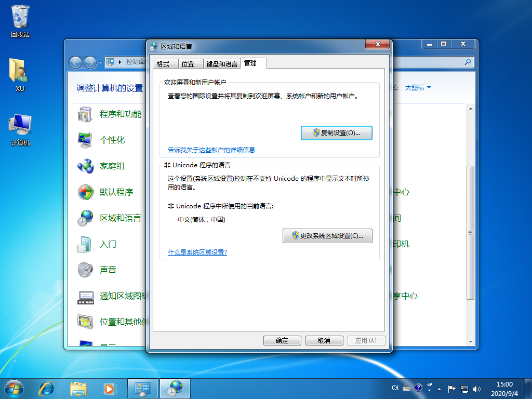The width and height of the screenshot is (532, 399).
Task: Click the 声音 speaker icon in Control Panel
Action: click(85, 270)
